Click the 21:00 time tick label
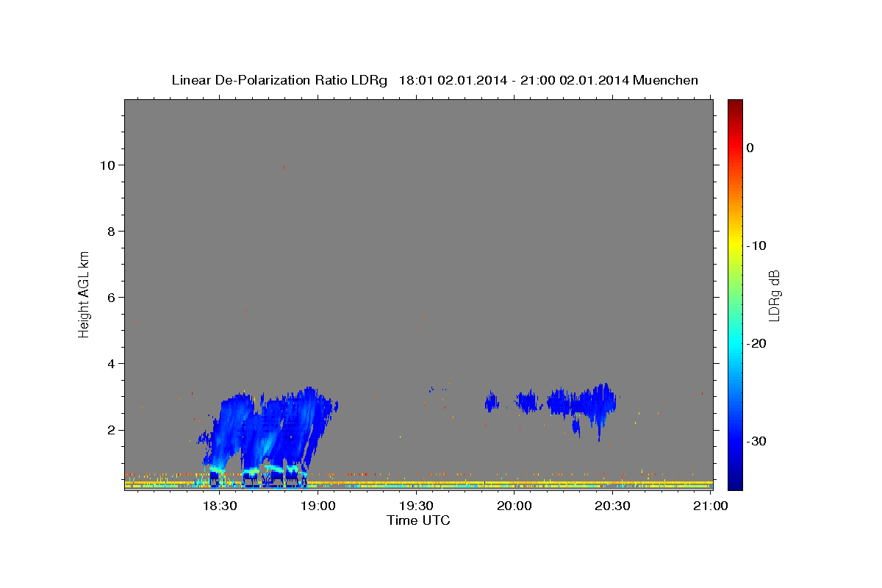Image resolution: width=882 pixels, height=588 pixels. [x=710, y=506]
